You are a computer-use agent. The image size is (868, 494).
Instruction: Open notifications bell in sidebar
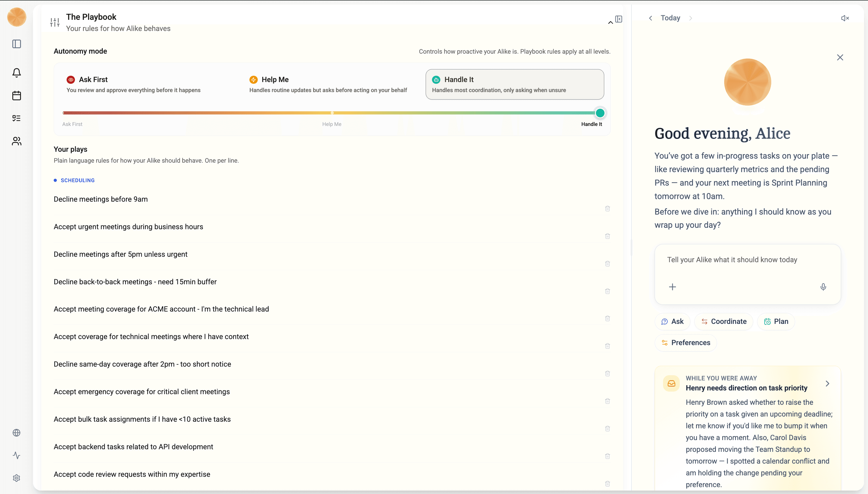pyautogui.click(x=16, y=73)
